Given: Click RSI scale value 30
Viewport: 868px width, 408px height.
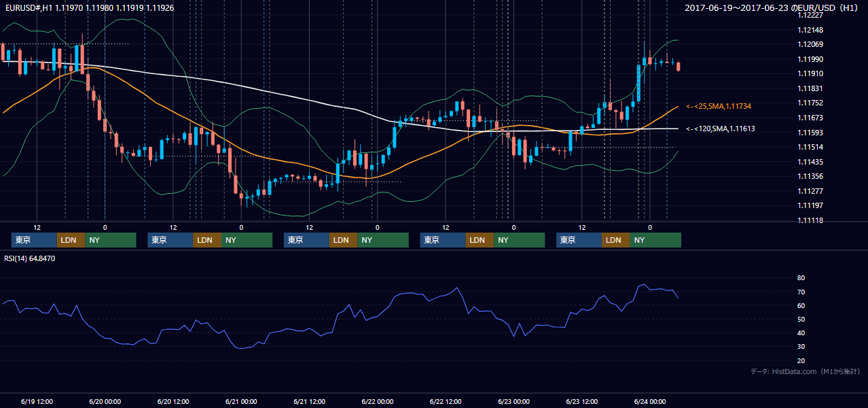Looking at the screenshot, I should [801, 347].
